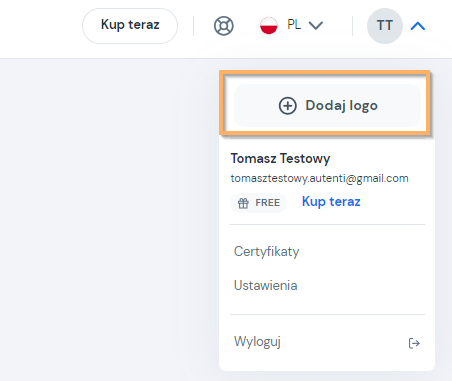This screenshot has width=452, height=381.
Task: Select the PL language label
Action: coord(294,25)
